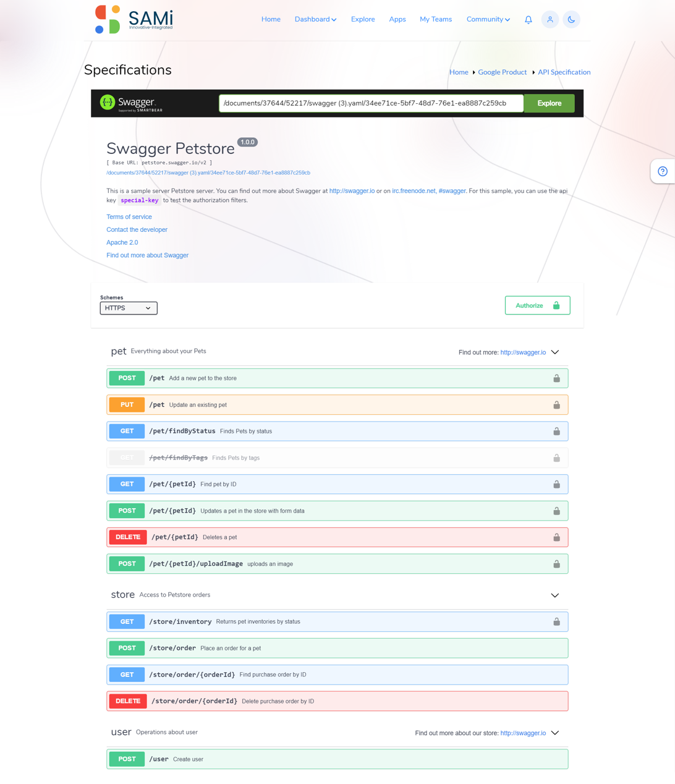The width and height of the screenshot is (675, 784).
Task: Expand GET /store/order/{orderId} operation
Action: 337,675
